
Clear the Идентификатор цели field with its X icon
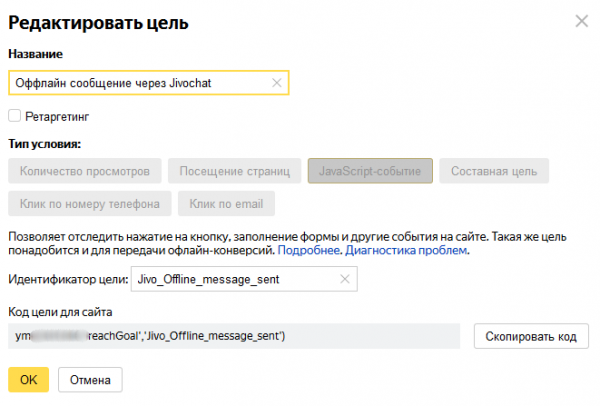point(345,279)
